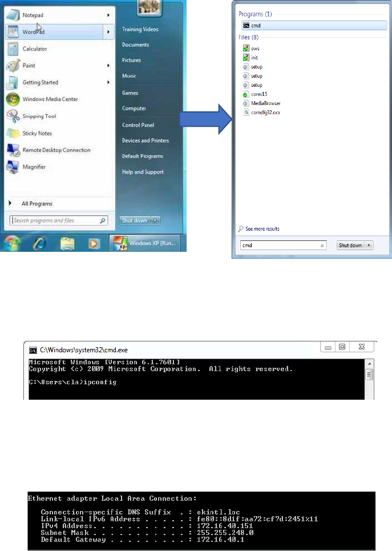
Task: Click See more results link
Action: tap(262, 229)
